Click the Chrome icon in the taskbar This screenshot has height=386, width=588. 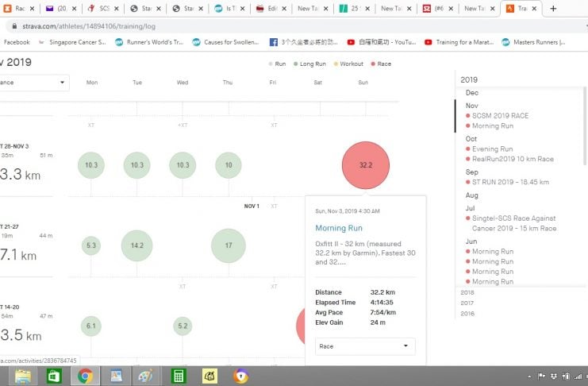pyautogui.click(x=85, y=376)
